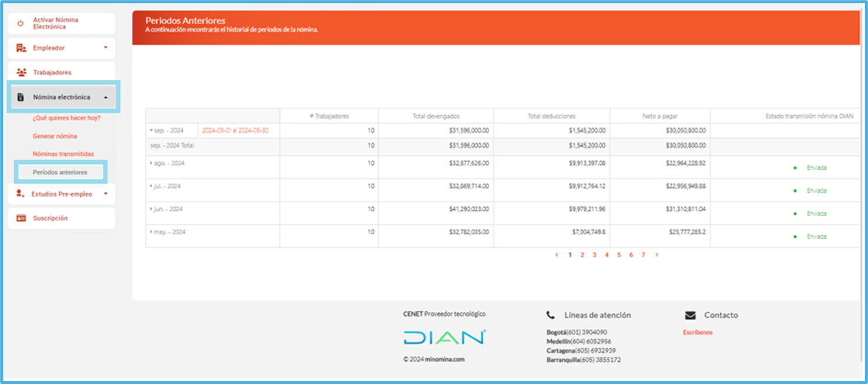Viewport: 868px width, 384px height.
Task: Select ¿Qué quieres hacer hoy? submenu item
Action: [66, 118]
